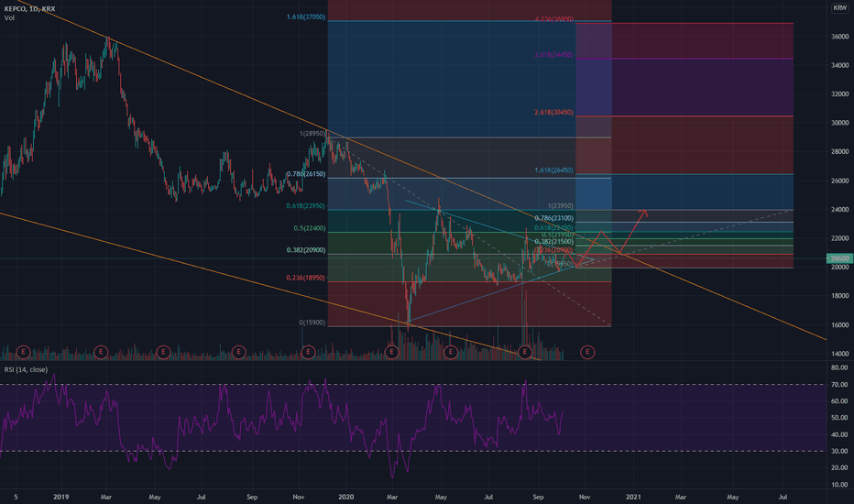Click 30.00 on the RSI scale
This screenshot has height=504, width=854.
coord(840,451)
